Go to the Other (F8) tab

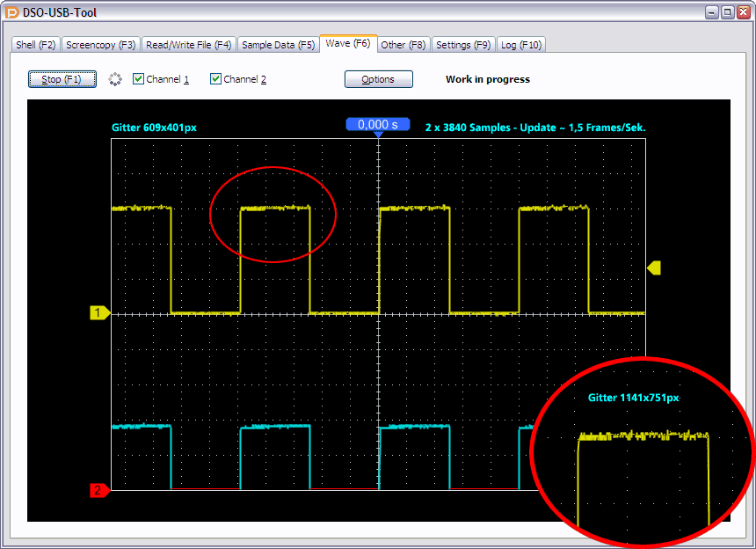[403, 45]
